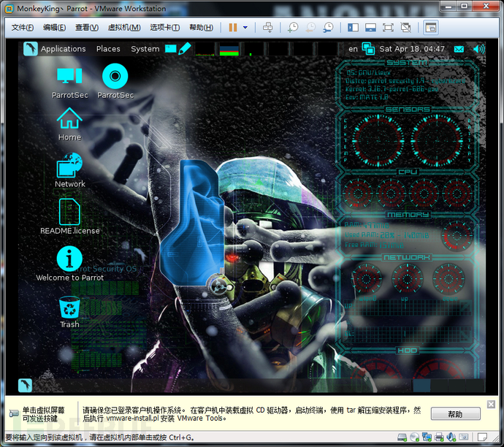Select the Trash desktop icon

69,312
